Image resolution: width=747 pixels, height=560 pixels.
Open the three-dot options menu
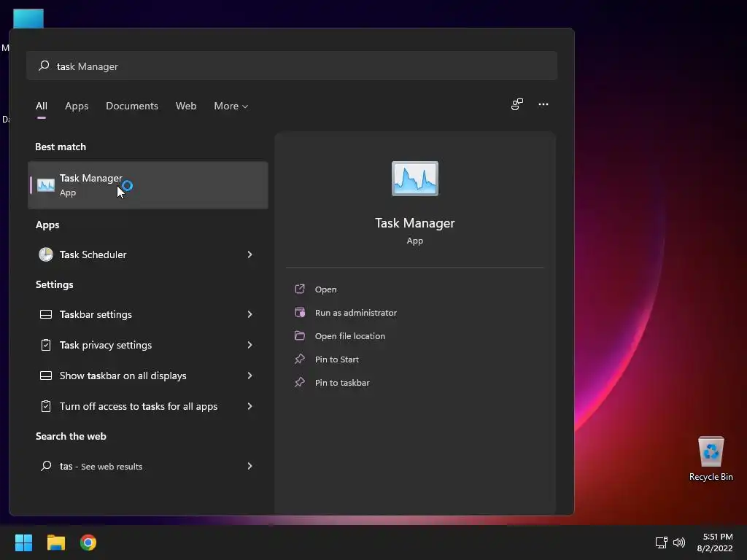coord(543,104)
